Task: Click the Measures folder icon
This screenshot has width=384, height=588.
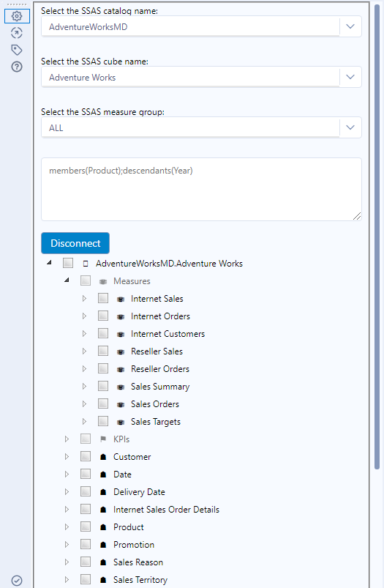Action: tap(103, 281)
